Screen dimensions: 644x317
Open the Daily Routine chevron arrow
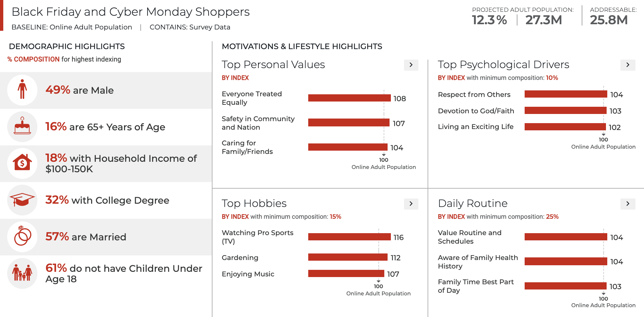pyautogui.click(x=628, y=204)
